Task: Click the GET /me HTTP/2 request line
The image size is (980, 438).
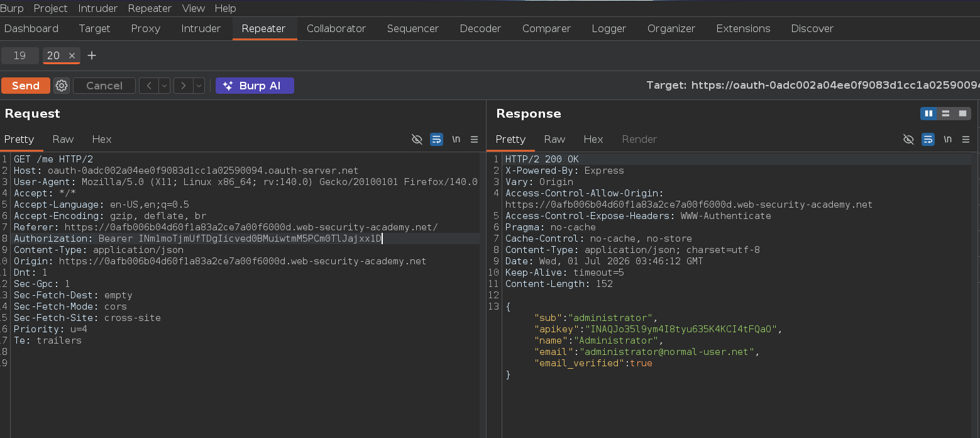Action: click(53, 159)
